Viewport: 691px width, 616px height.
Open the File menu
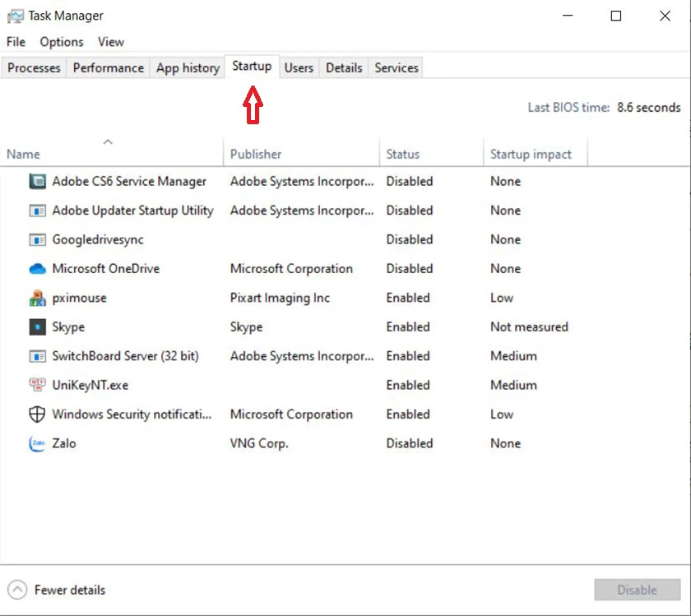click(16, 42)
